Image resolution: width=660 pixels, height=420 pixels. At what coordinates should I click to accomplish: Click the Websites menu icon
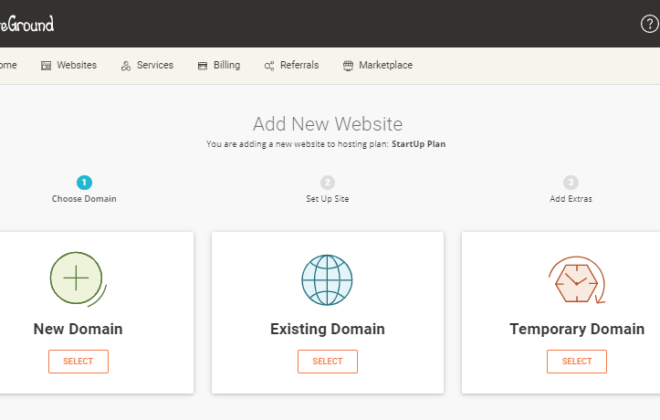tap(46, 66)
